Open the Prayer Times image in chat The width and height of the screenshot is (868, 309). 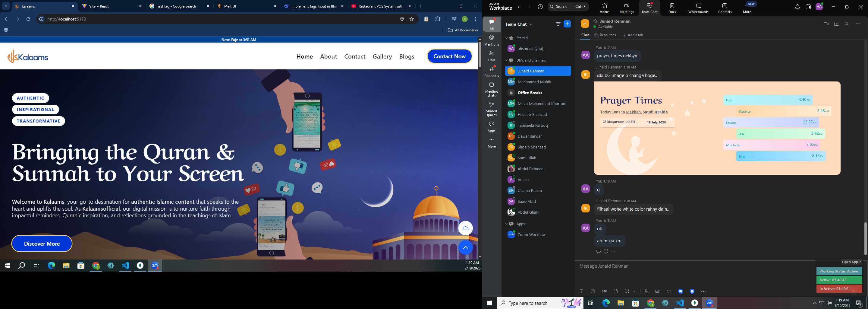pyautogui.click(x=717, y=128)
